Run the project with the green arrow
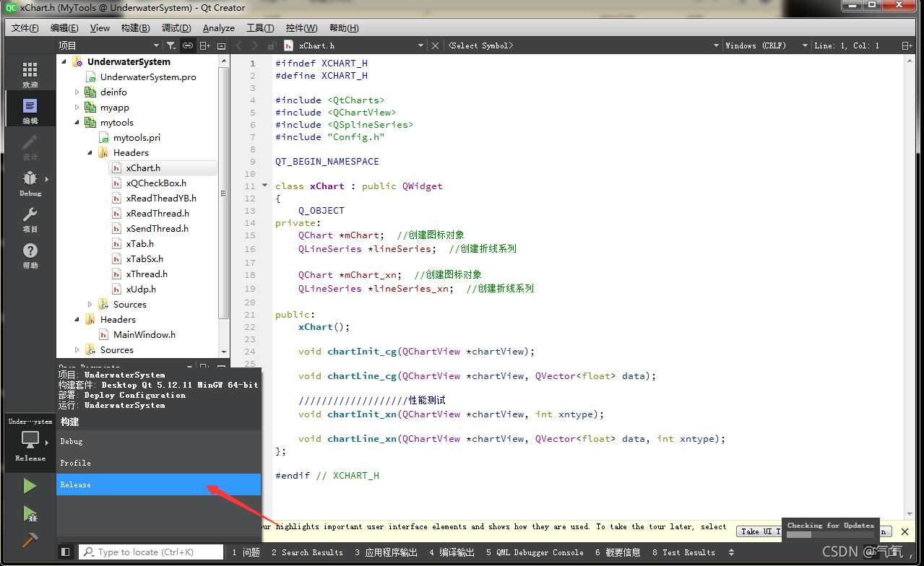The image size is (924, 566). pyautogui.click(x=30, y=486)
